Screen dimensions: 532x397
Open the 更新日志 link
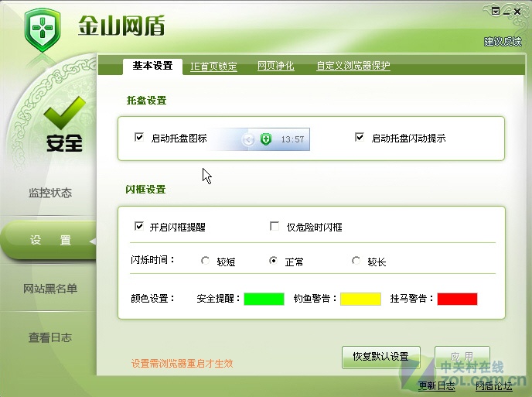436,386
